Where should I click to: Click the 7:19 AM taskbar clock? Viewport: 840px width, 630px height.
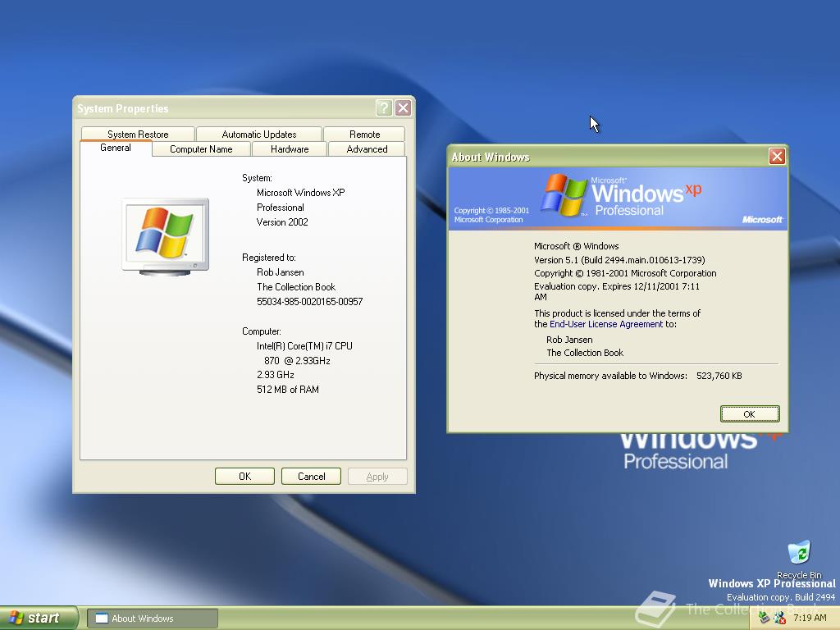(x=810, y=618)
